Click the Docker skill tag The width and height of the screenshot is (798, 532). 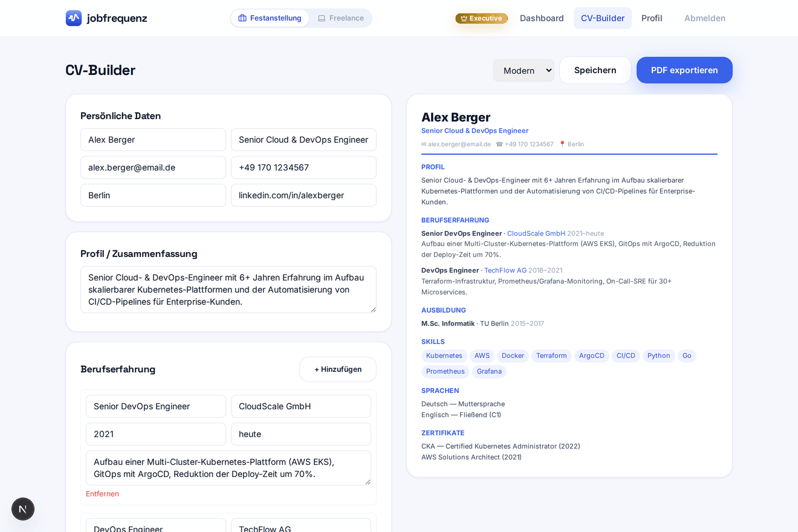(513, 356)
